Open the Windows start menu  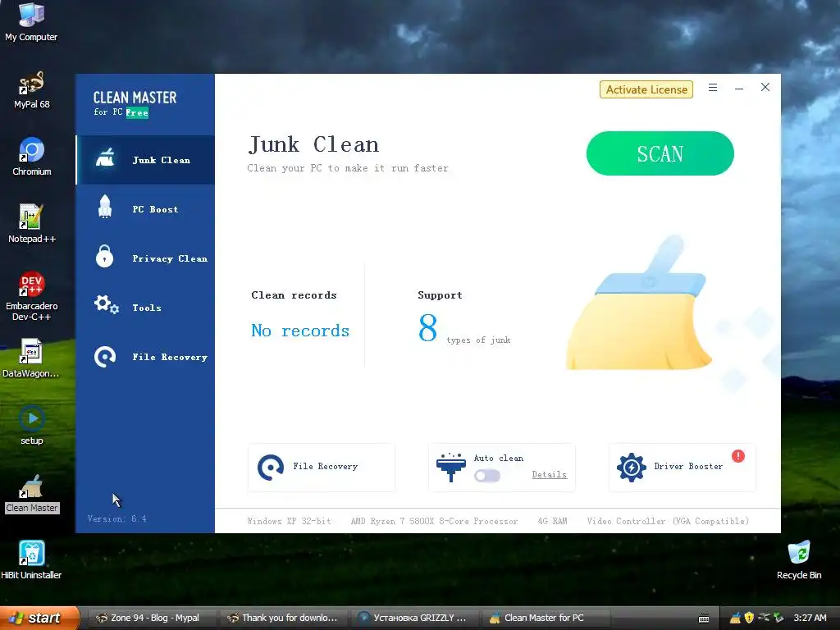tap(39, 618)
